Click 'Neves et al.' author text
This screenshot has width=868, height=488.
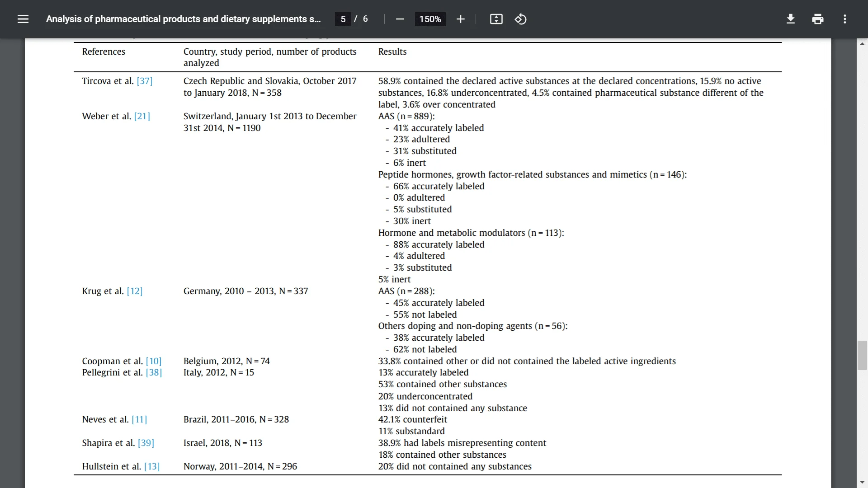(x=105, y=419)
